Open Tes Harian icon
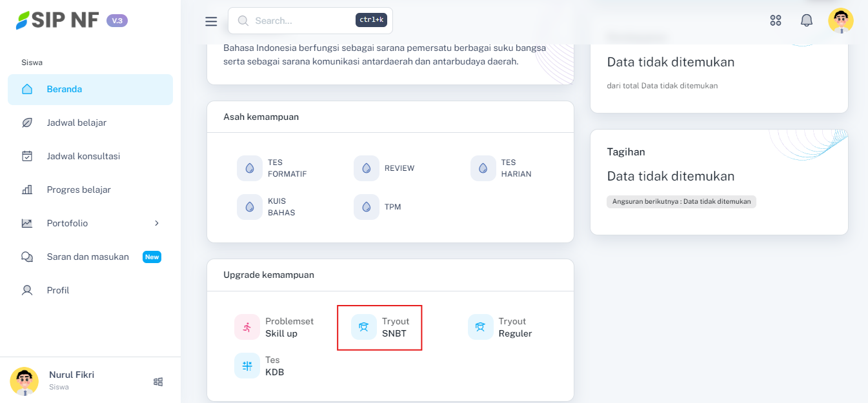Viewport: 868px width, 403px height. click(x=483, y=168)
